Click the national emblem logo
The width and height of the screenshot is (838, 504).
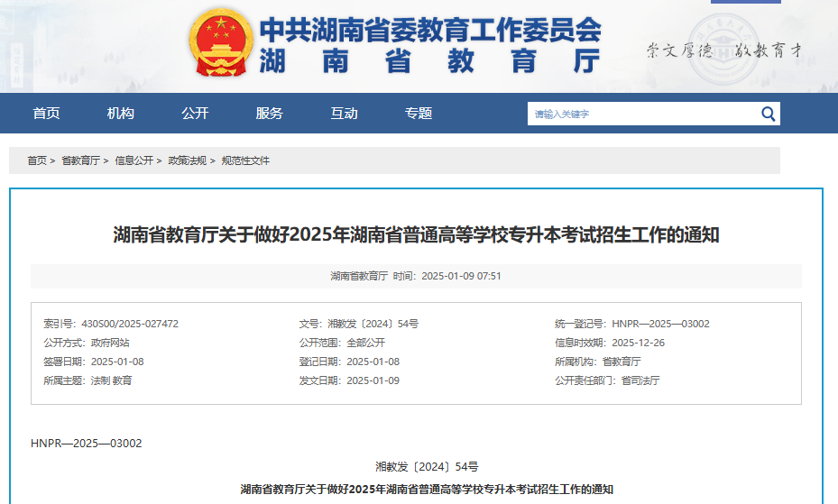point(221,42)
